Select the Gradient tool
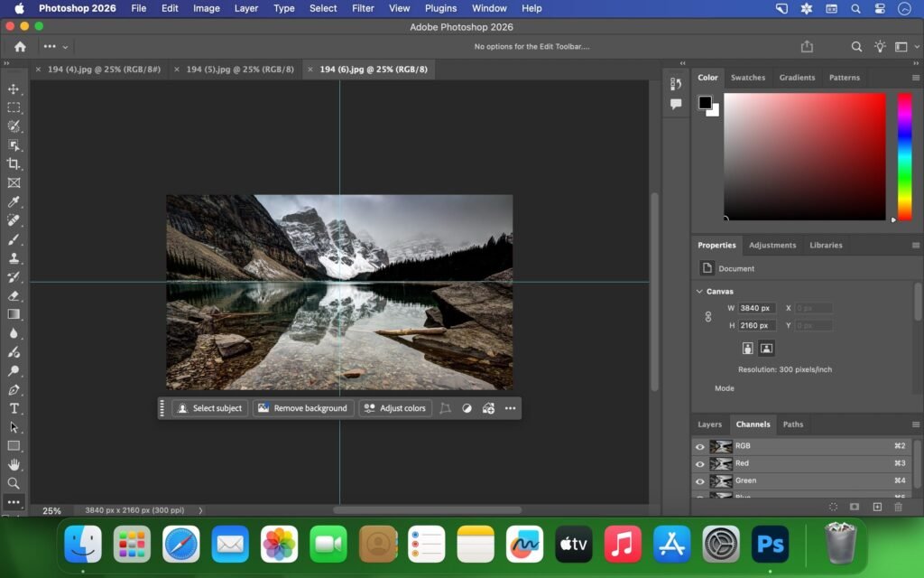This screenshot has height=578, width=924. 14,314
